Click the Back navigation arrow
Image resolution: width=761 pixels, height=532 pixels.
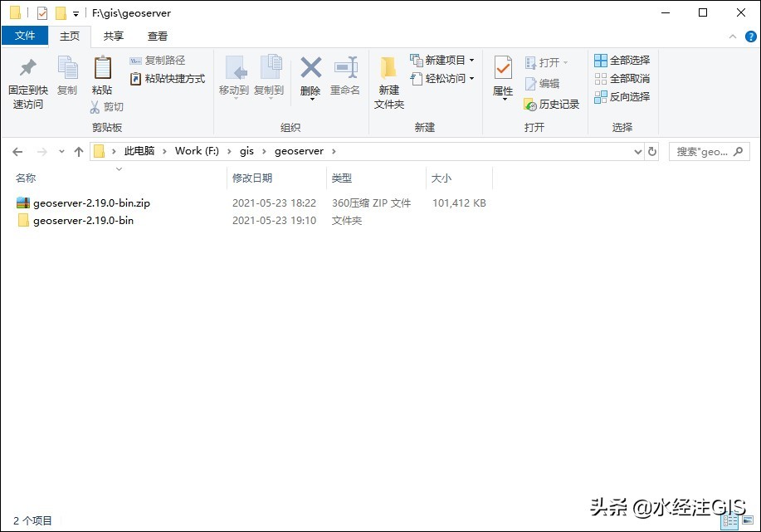[x=17, y=152]
